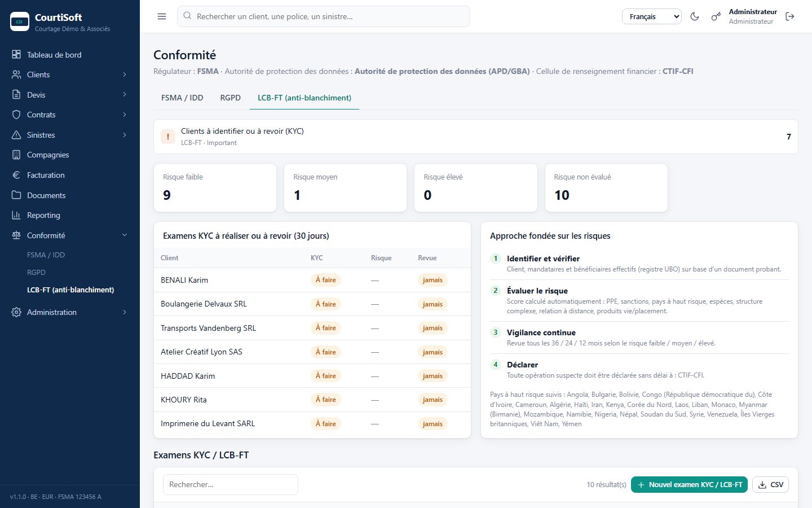Click the Administration gear icon
The image size is (812, 508).
pyautogui.click(x=16, y=312)
